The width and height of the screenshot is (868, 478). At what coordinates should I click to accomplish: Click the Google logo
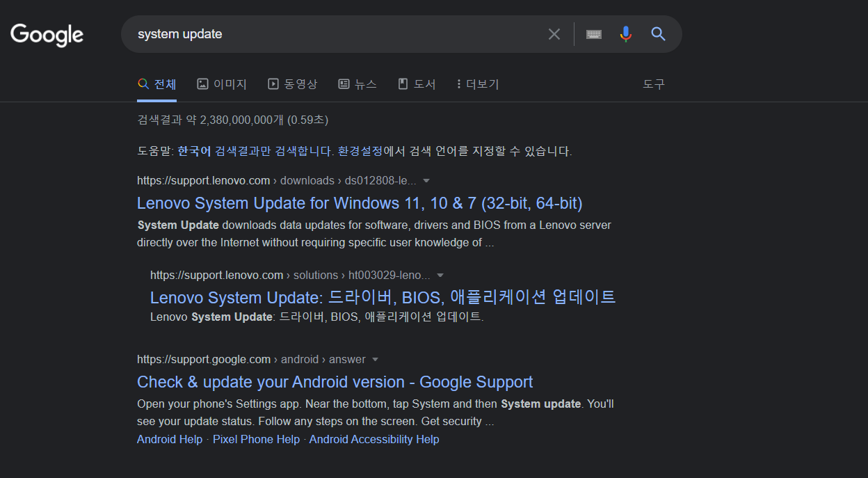[x=47, y=35]
